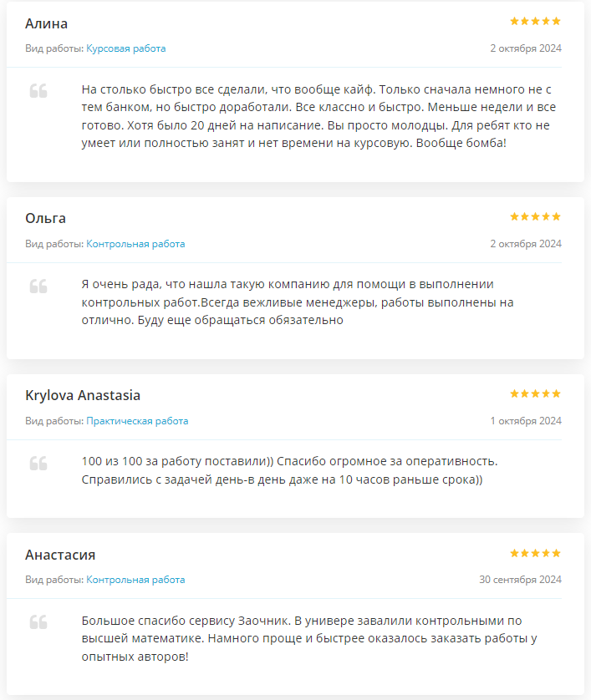Image resolution: width=591 pixels, height=700 pixels.
Task: Click the star rating on Анастасия's review
Action: point(535,553)
